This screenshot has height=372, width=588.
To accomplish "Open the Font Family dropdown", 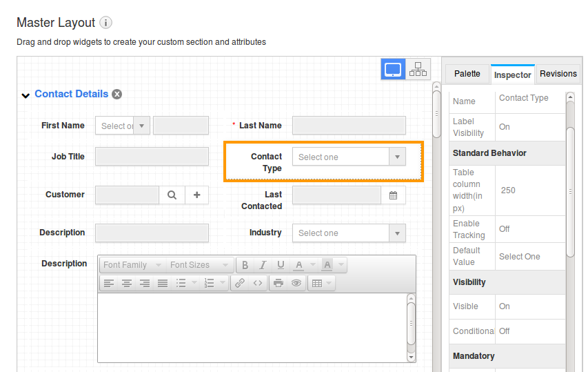I will [x=132, y=265].
